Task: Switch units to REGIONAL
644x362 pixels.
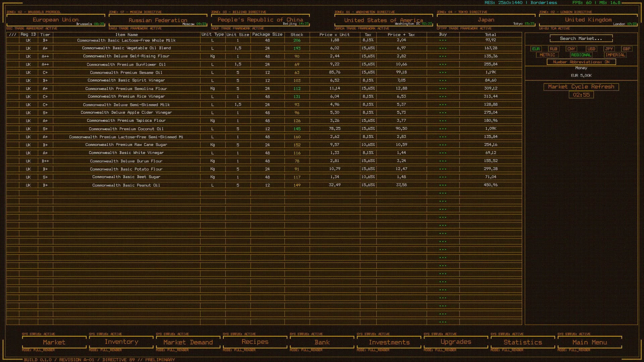Action: tap(581, 55)
